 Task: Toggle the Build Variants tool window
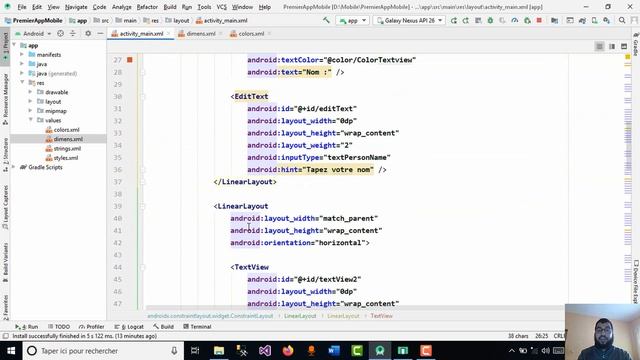click(x=5, y=262)
